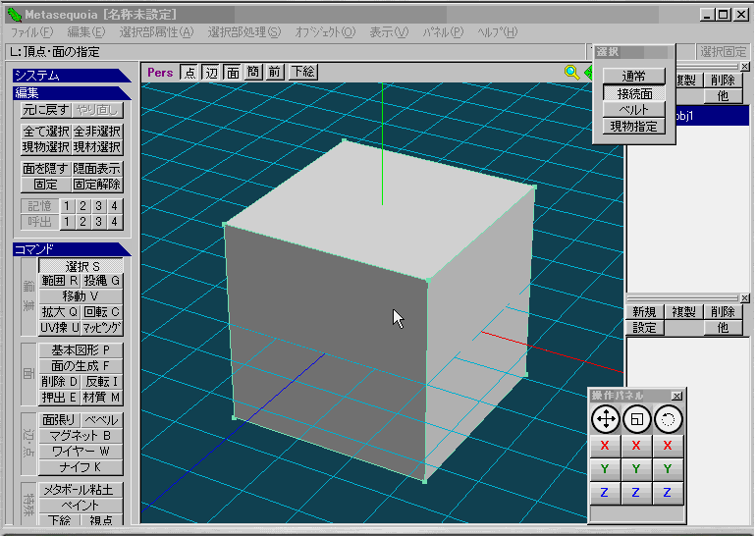Click blue Z under the move icon
The height and width of the screenshot is (536, 756).
[x=605, y=493]
